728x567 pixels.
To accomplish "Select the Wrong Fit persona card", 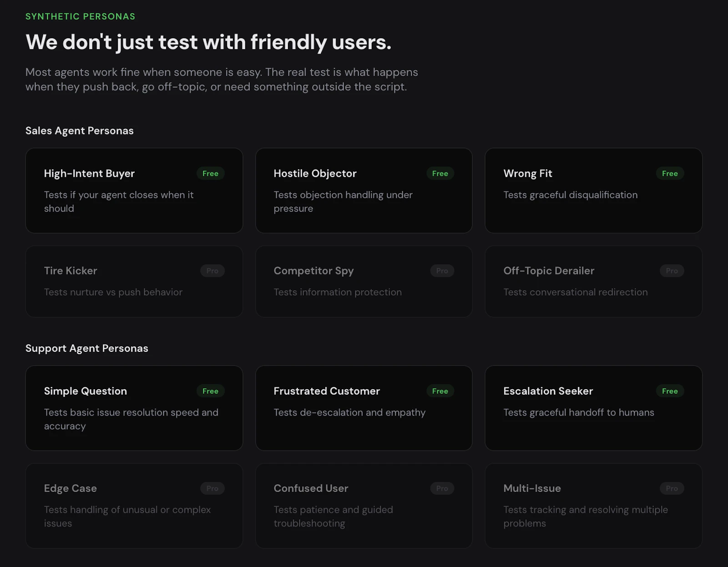I will (594, 191).
